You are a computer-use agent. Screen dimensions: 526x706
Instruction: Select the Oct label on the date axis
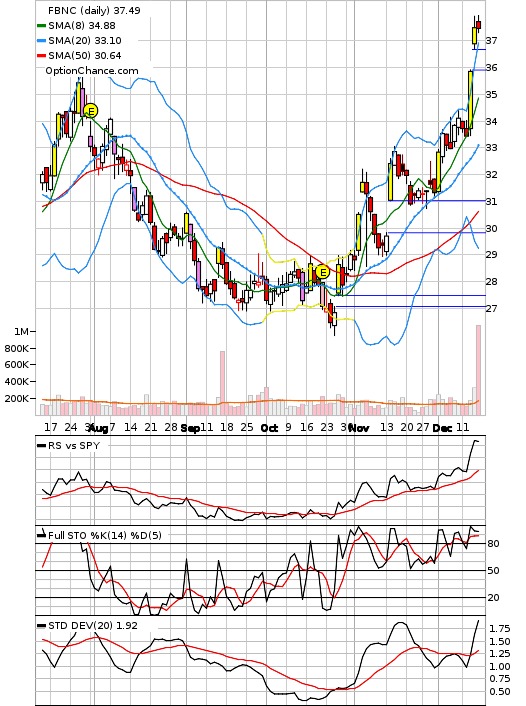[x=269, y=428]
